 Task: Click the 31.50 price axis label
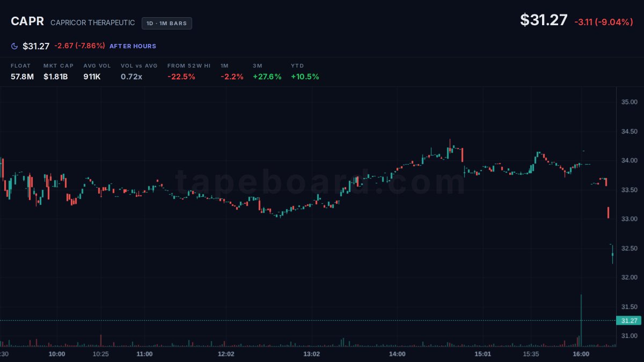tap(629, 307)
